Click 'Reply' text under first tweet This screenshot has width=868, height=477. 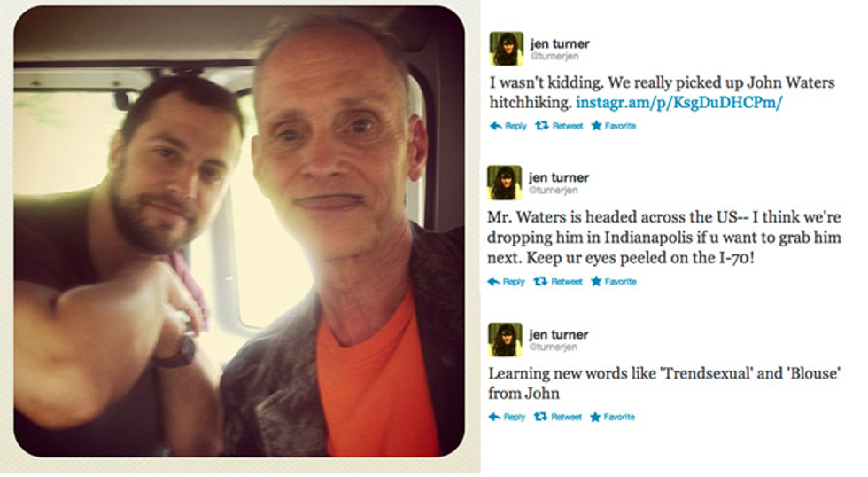[x=515, y=126]
